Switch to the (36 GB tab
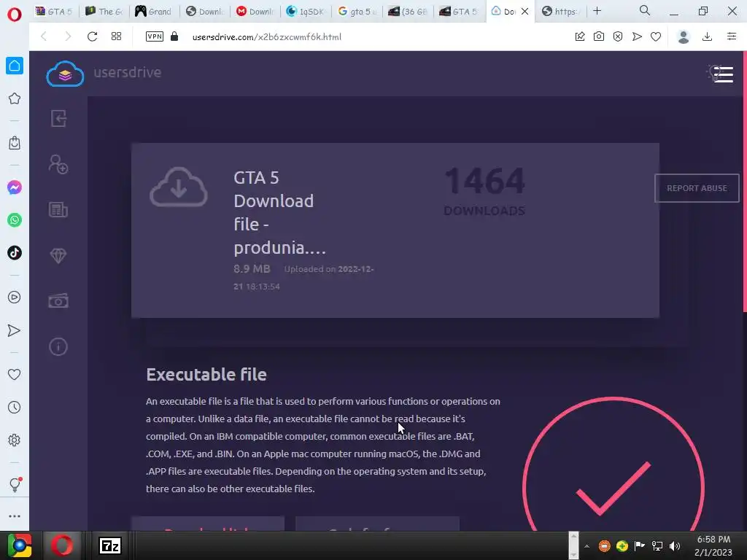This screenshot has height=560, width=747. click(x=408, y=12)
